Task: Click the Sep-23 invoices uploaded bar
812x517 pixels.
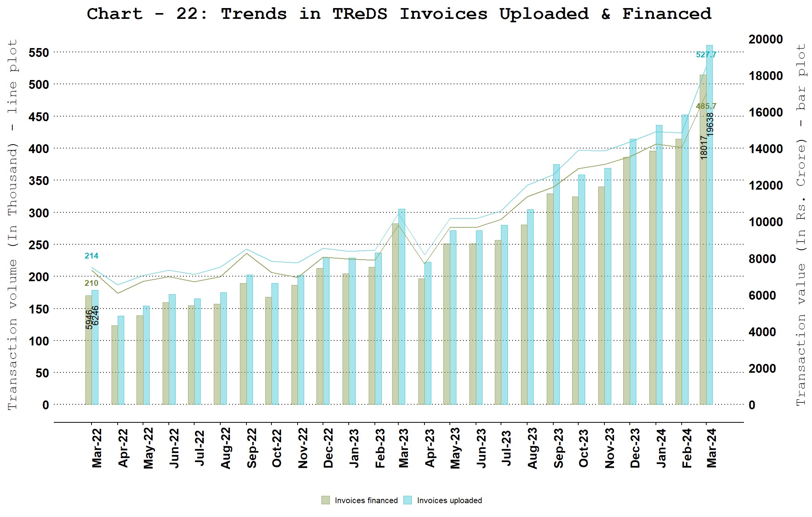Action: (556, 284)
